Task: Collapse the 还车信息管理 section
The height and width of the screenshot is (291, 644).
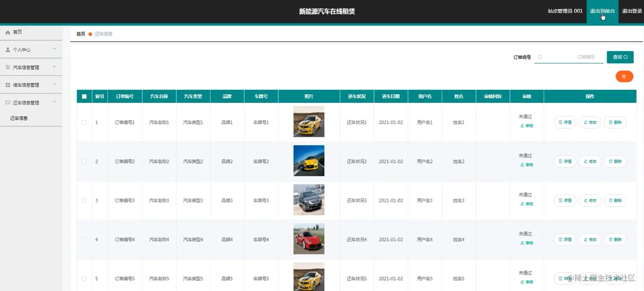Action: point(54,102)
